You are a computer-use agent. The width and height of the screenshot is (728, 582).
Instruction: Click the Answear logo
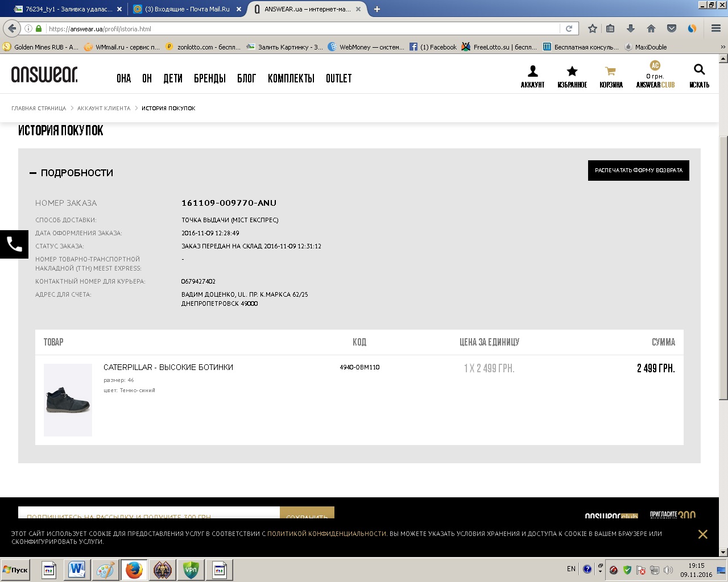(44, 74)
